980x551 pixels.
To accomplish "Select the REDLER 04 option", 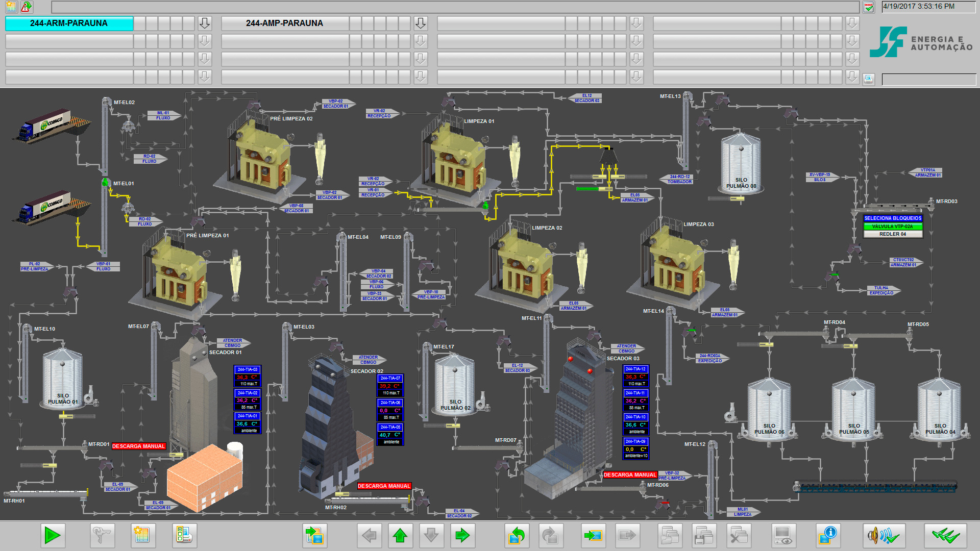I will (893, 234).
